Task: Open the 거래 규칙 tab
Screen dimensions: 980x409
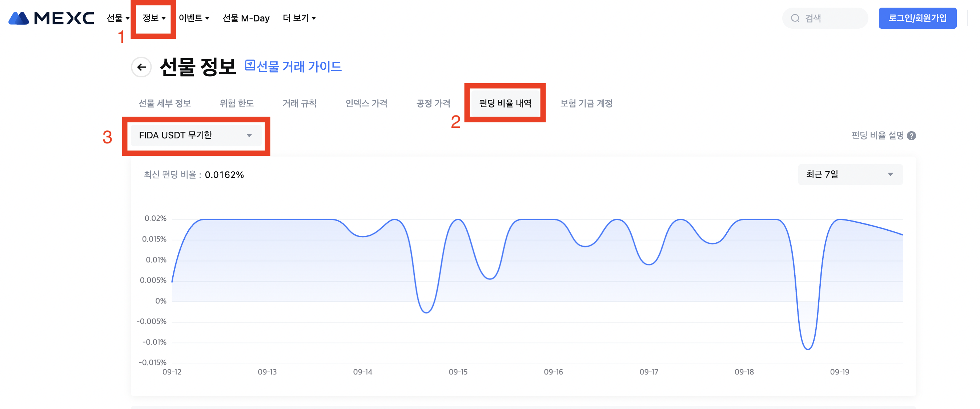Action: tap(299, 104)
